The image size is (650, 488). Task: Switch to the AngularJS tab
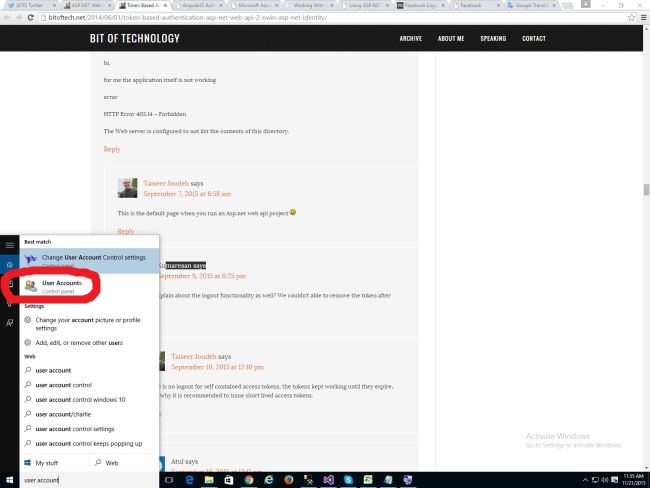pyautogui.click(x=198, y=5)
